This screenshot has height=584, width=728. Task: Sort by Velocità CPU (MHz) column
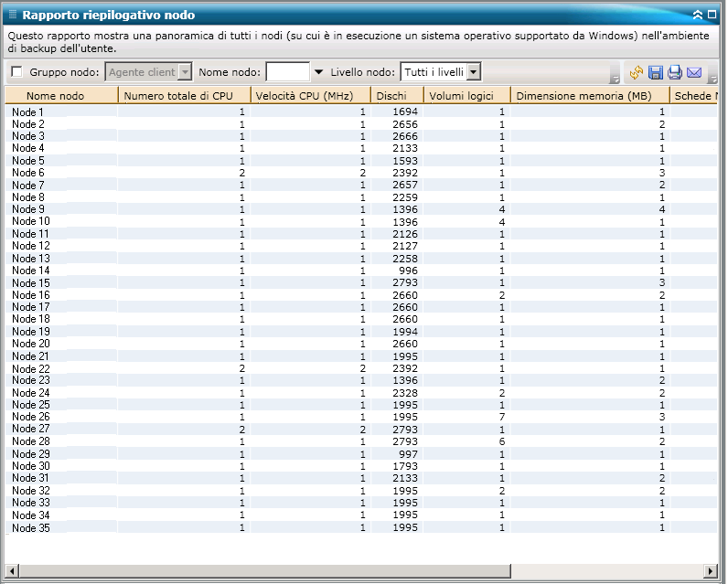coord(311,96)
